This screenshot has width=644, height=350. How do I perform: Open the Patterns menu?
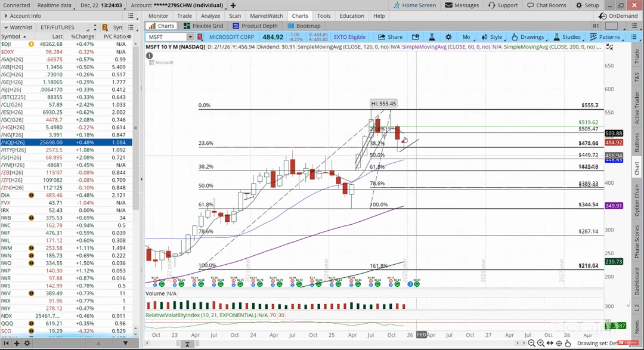(x=605, y=37)
